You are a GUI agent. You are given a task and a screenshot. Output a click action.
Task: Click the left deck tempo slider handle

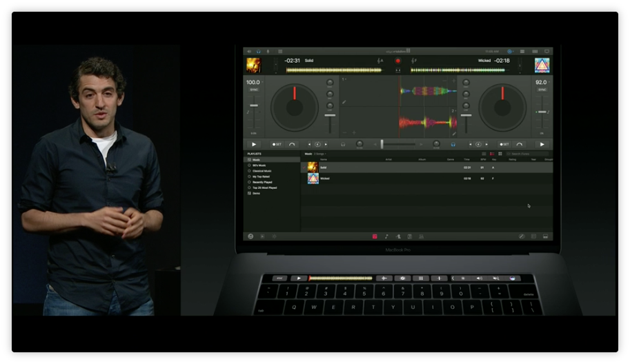pyautogui.click(x=254, y=105)
